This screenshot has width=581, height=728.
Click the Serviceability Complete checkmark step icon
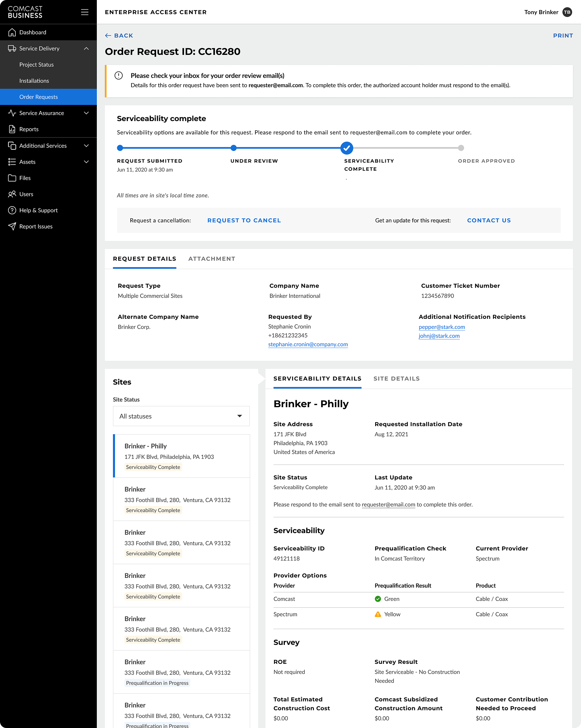click(347, 148)
